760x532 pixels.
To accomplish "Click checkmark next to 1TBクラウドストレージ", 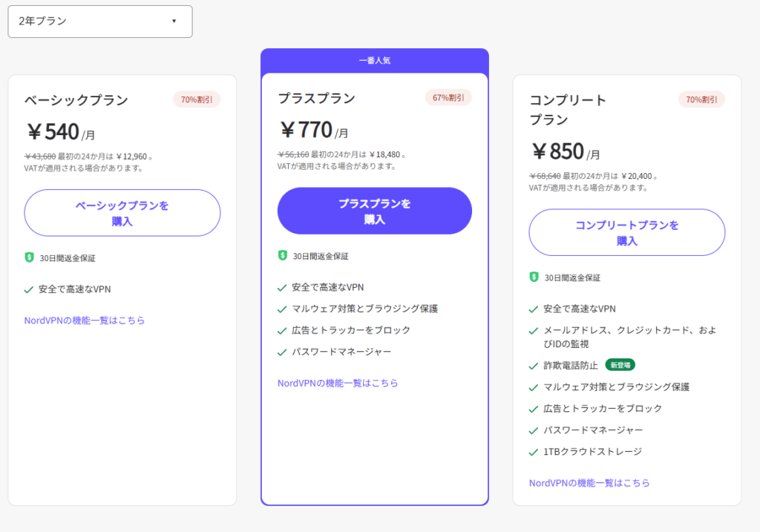I will pyautogui.click(x=534, y=451).
